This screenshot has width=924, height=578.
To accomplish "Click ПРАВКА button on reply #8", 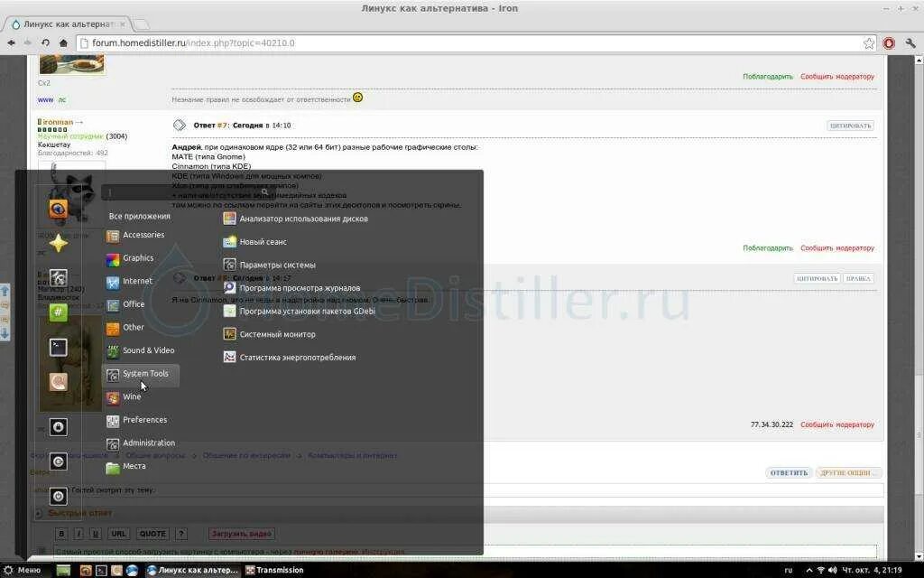I will tap(858, 278).
